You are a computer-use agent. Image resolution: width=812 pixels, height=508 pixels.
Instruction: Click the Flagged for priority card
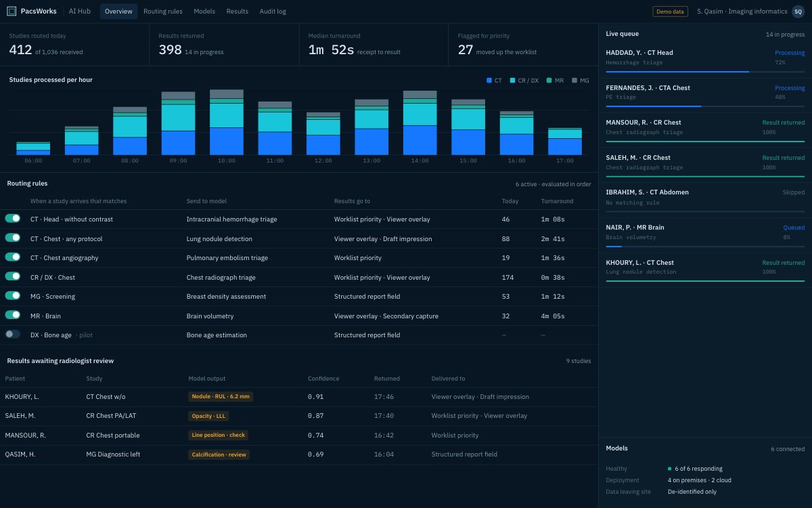click(523, 45)
